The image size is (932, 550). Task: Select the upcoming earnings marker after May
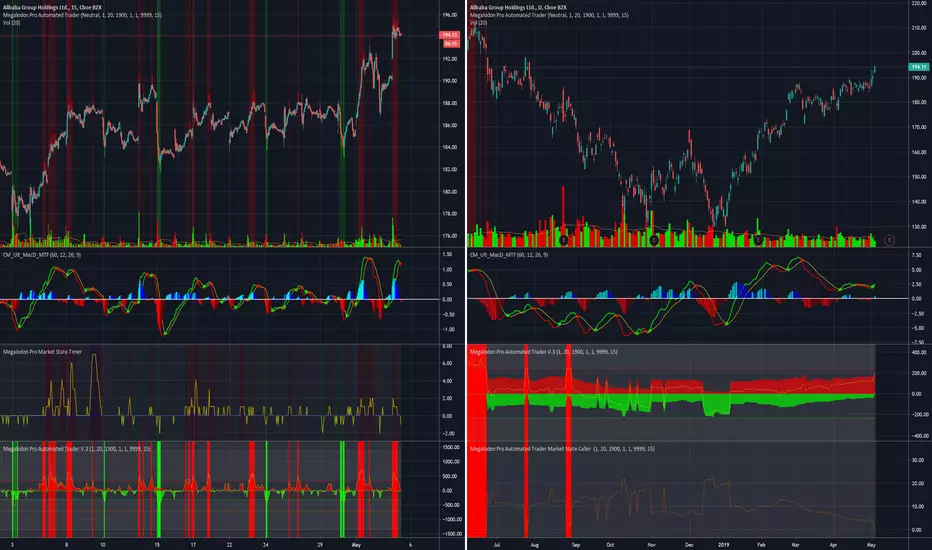pos(889,240)
